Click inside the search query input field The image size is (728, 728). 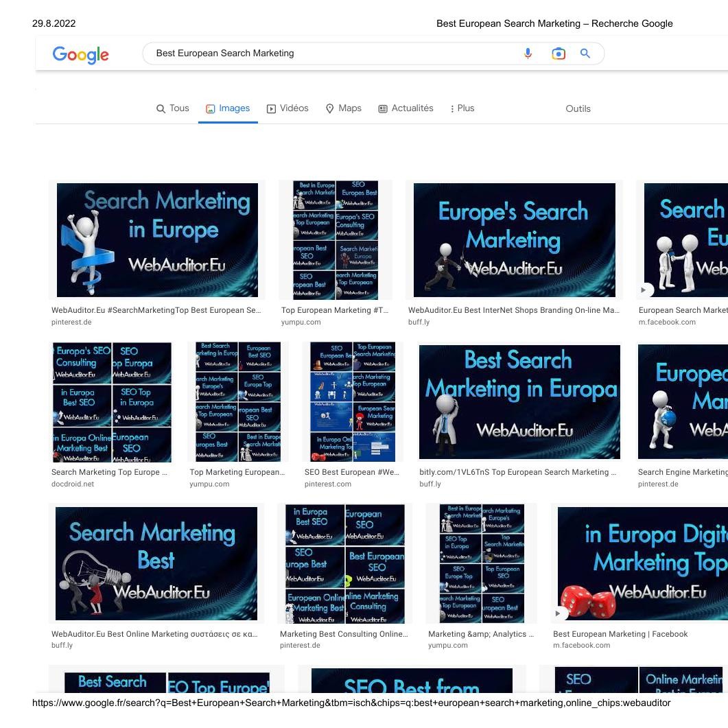click(x=309, y=53)
